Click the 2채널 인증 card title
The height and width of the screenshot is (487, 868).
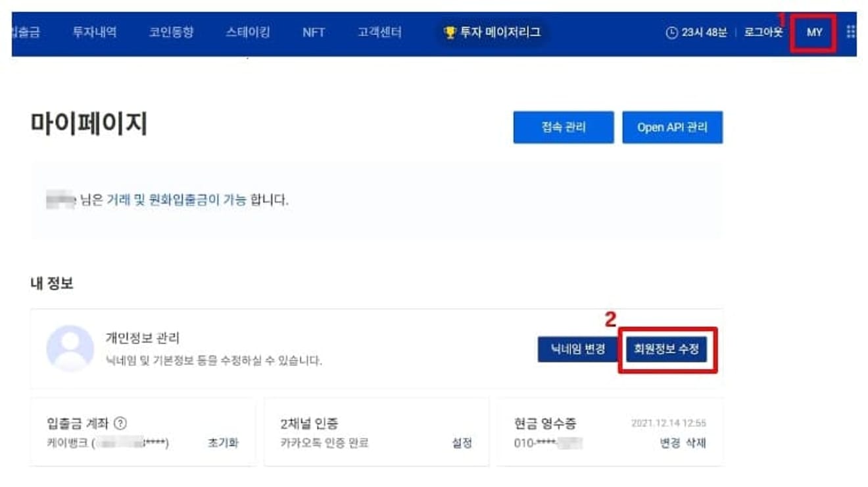click(309, 423)
